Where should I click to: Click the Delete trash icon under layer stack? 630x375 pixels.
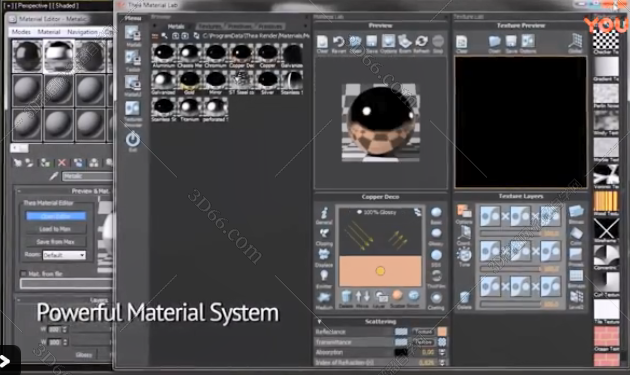[346, 297]
